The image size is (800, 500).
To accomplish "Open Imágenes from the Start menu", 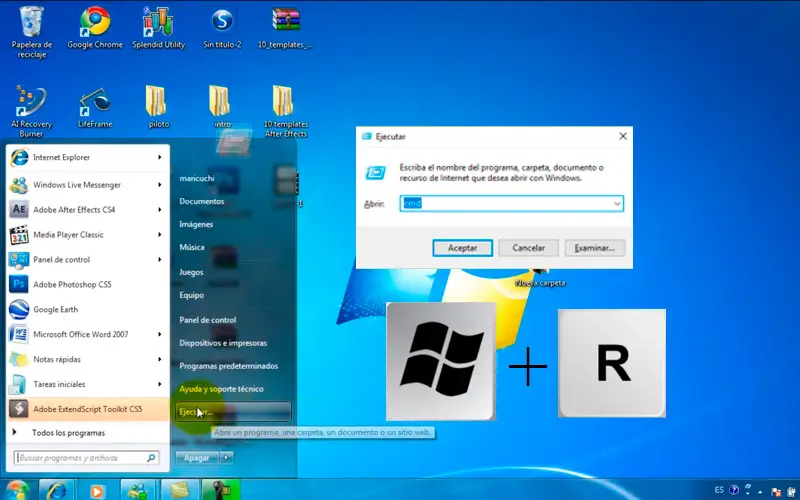I will click(196, 224).
